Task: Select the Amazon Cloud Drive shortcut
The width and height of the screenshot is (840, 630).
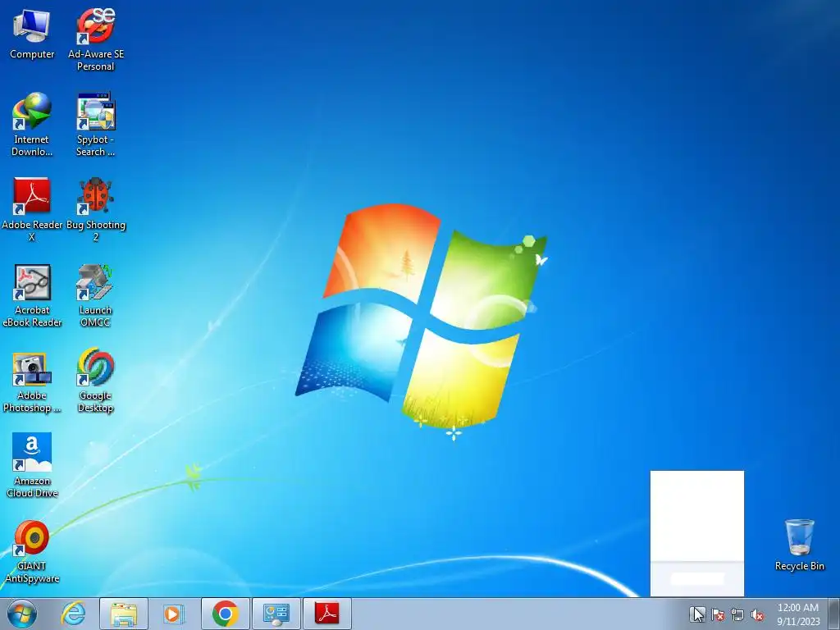Action: [32, 466]
